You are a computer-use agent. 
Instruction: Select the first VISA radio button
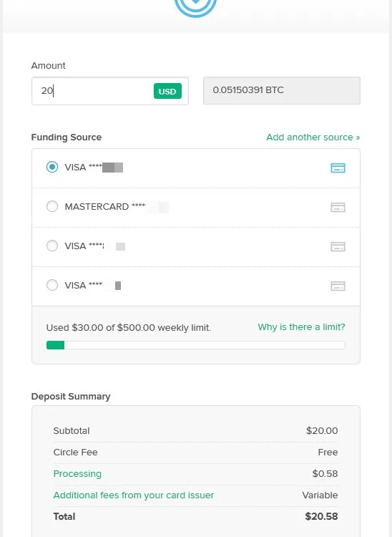(x=52, y=167)
